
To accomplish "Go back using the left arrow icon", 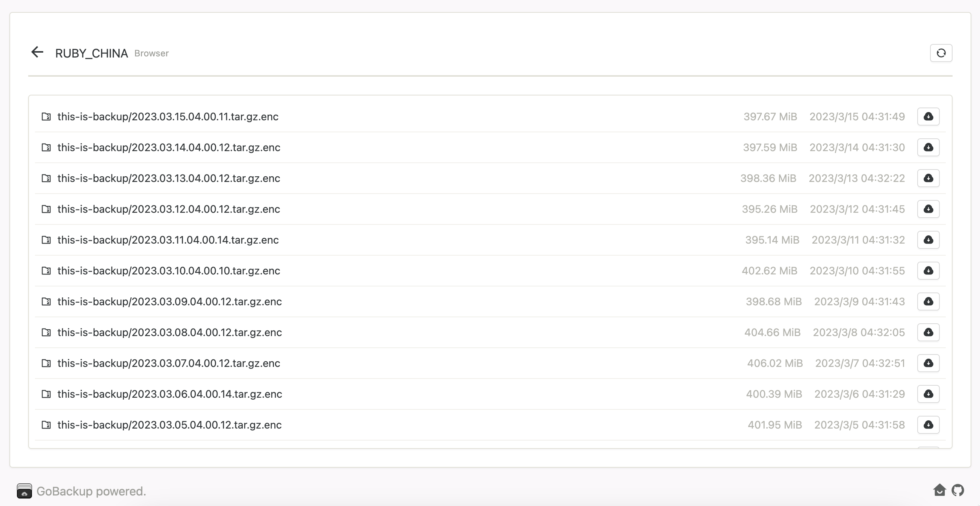I will click(37, 52).
